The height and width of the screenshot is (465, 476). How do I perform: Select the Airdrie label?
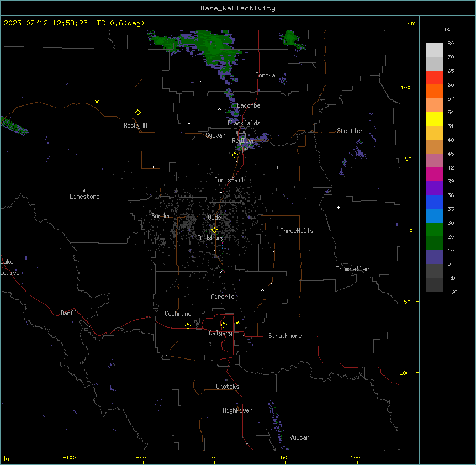tap(223, 297)
